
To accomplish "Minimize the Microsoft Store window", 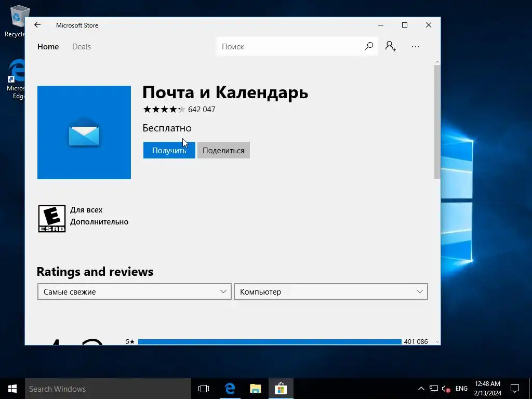I will 381,25.
